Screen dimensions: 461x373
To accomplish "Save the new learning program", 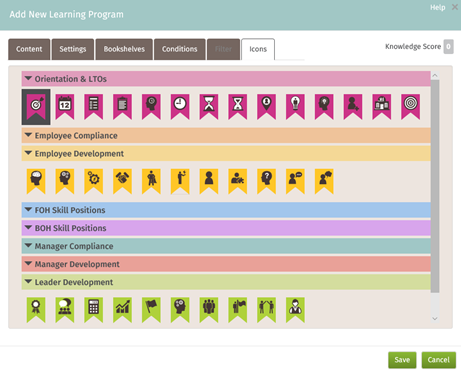I will coord(402,360).
